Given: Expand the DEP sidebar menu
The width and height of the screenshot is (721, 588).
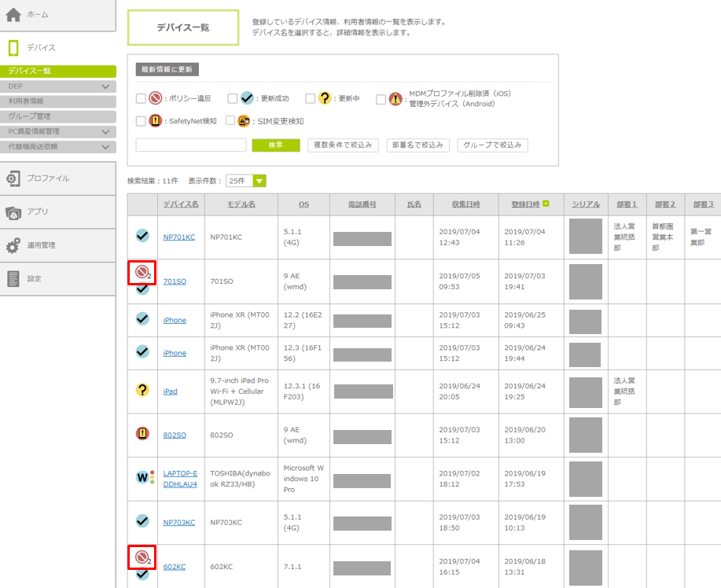Looking at the screenshot, I should click(105, 86).
